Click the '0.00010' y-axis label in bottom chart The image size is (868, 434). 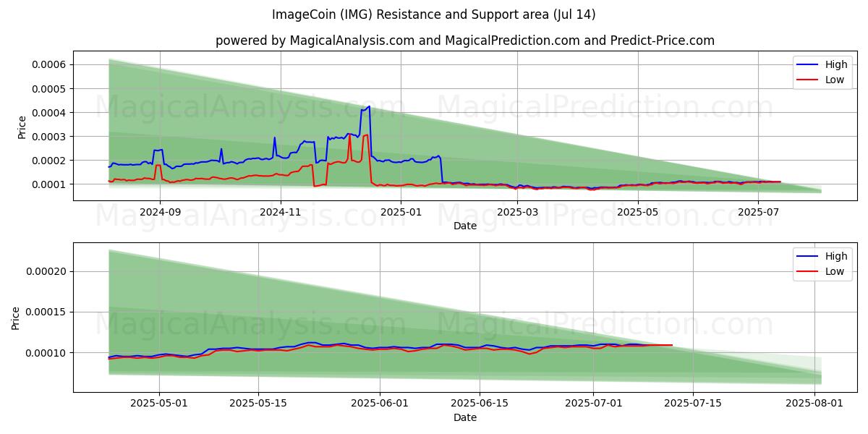46,353
